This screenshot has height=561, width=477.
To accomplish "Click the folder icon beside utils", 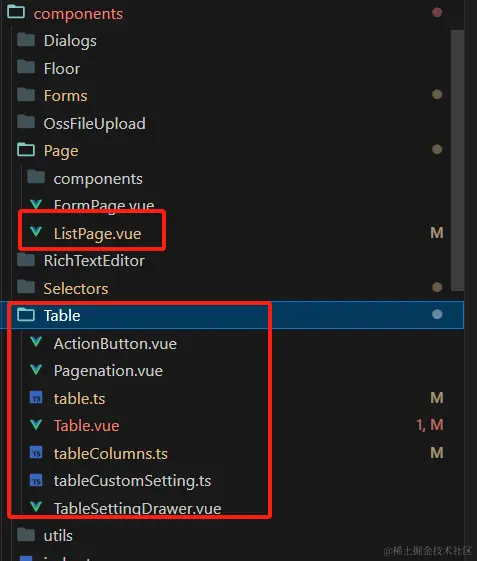I will point(26,535).
